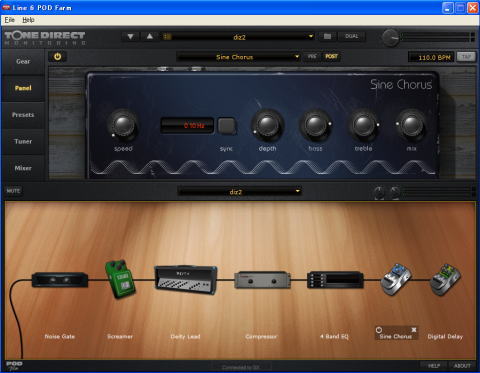Open the Help menu
This screenshot has width=480, height=373.
click(x=28, y=20)
